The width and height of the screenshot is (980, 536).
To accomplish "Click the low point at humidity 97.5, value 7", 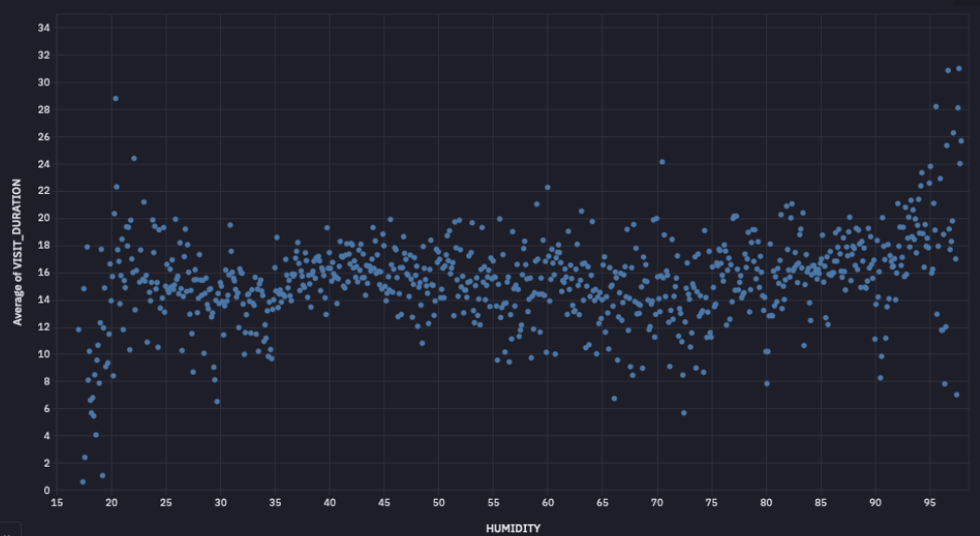I will (956, 395).
